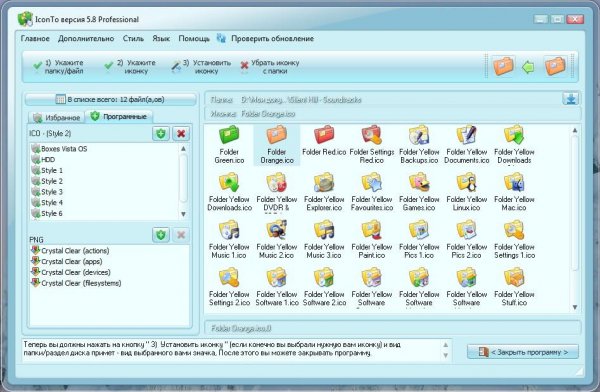Click the ICO list scroll up arrow

[183, 149]
